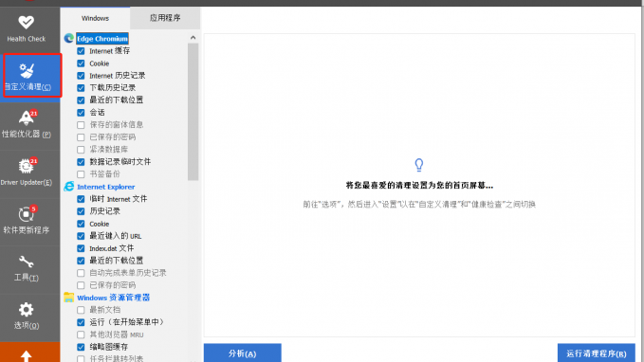
Task: Click the list scrollbar up arrow
Action: 193,38
